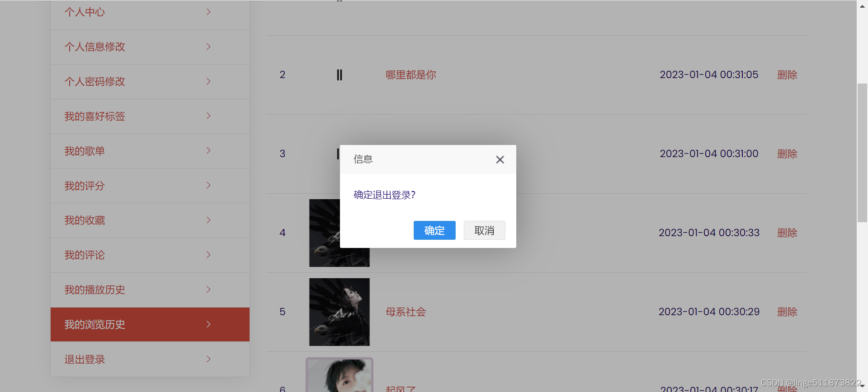Click the album cover thumbnail in row 5
The image size is (868, 392).
(x=340, y=312)
